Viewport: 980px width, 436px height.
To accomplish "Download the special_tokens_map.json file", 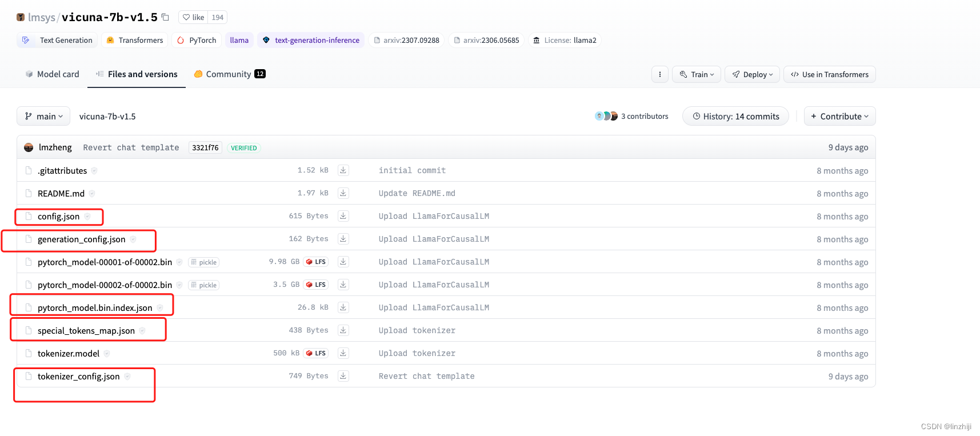I will coord(343,330).
